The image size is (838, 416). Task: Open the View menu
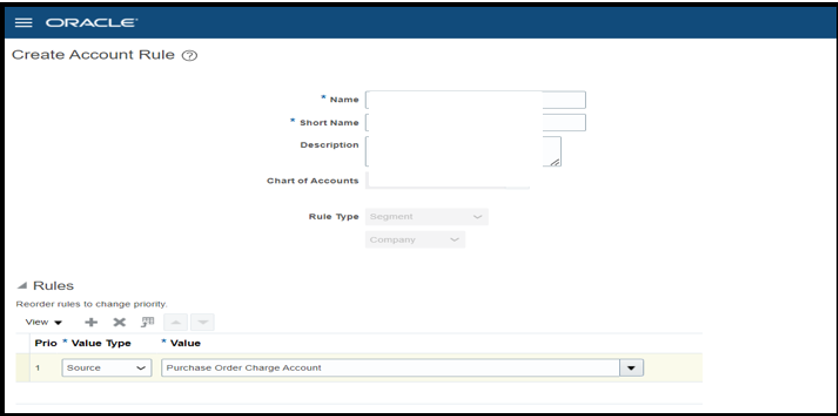coord(44,322)
